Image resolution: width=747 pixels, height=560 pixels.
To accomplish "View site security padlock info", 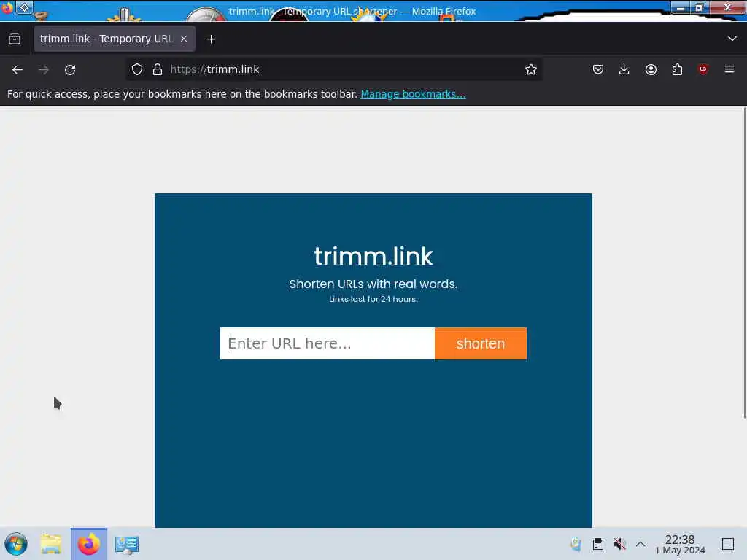I will tap(158, 69).
